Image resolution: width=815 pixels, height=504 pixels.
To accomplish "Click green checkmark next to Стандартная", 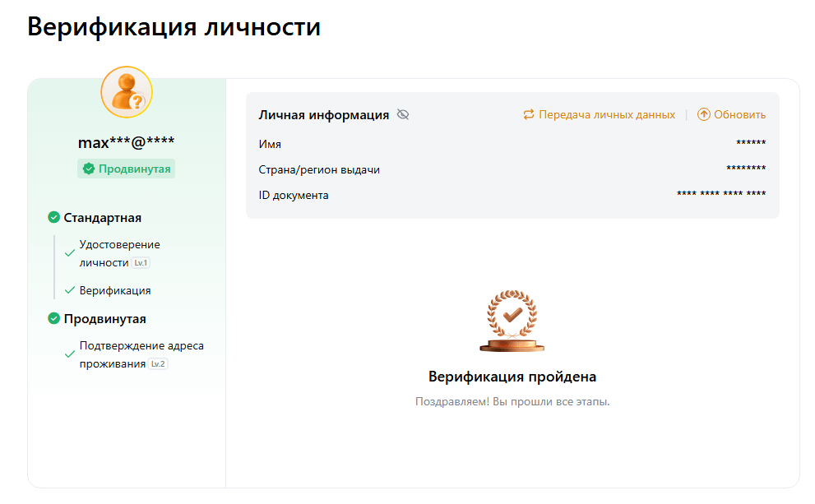I will point(54,218).
